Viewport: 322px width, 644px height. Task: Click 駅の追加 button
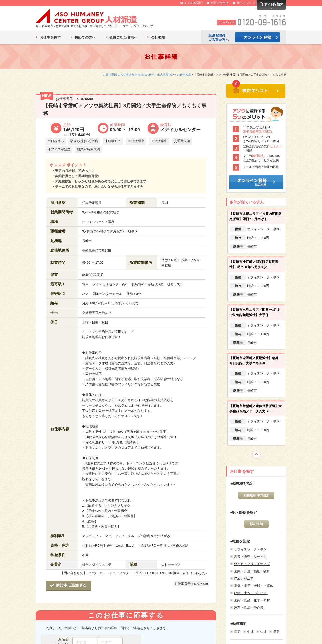tap(256, 524)
